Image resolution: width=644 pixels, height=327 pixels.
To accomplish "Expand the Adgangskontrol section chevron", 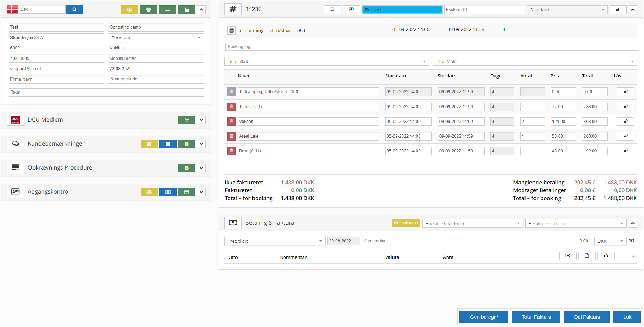I will (x=201, y=192).
